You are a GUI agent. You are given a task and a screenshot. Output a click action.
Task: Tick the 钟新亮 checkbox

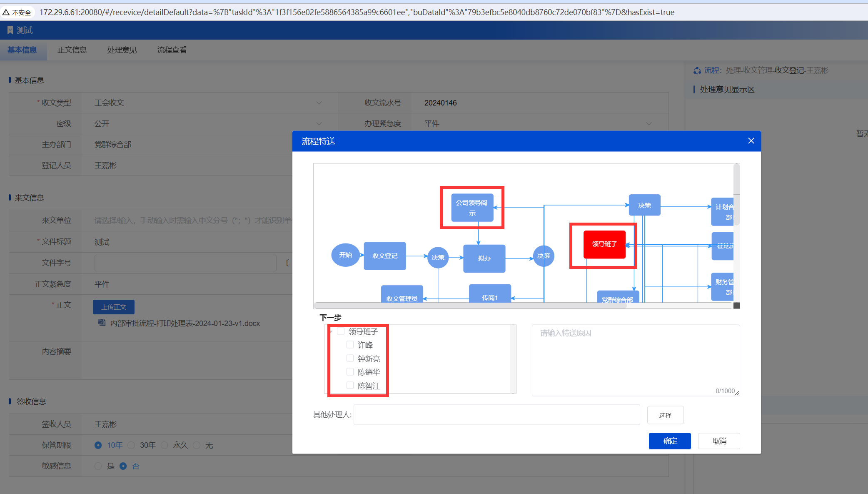tap(350, 359)
